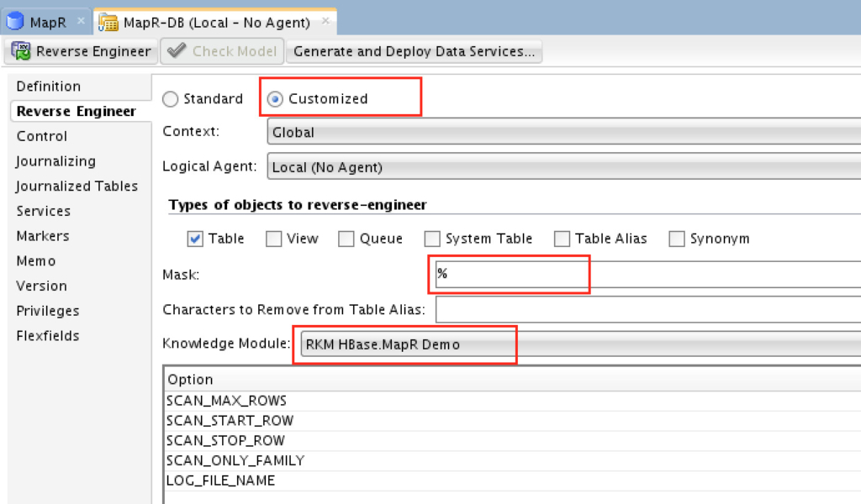861x504 pixels.
Task: Switch to the MapR tab
Action: tap(47, 22)
